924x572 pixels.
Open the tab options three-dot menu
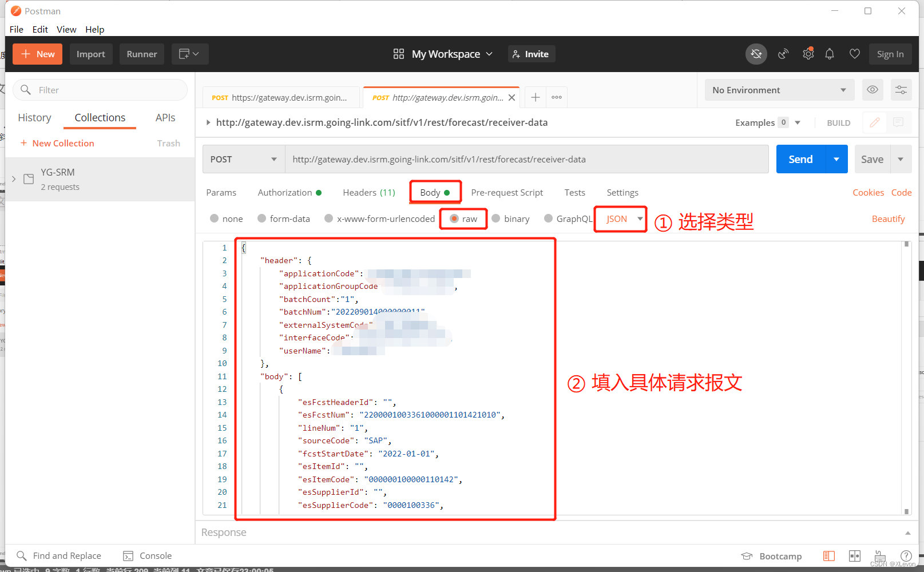[x=557, y=97]
